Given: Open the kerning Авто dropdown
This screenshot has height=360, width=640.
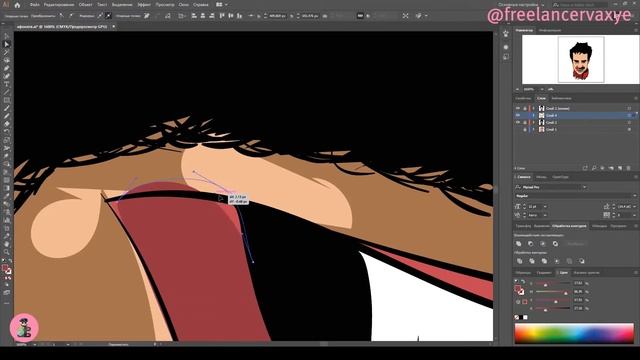Looking at the screenshot, I should [545, 215].
